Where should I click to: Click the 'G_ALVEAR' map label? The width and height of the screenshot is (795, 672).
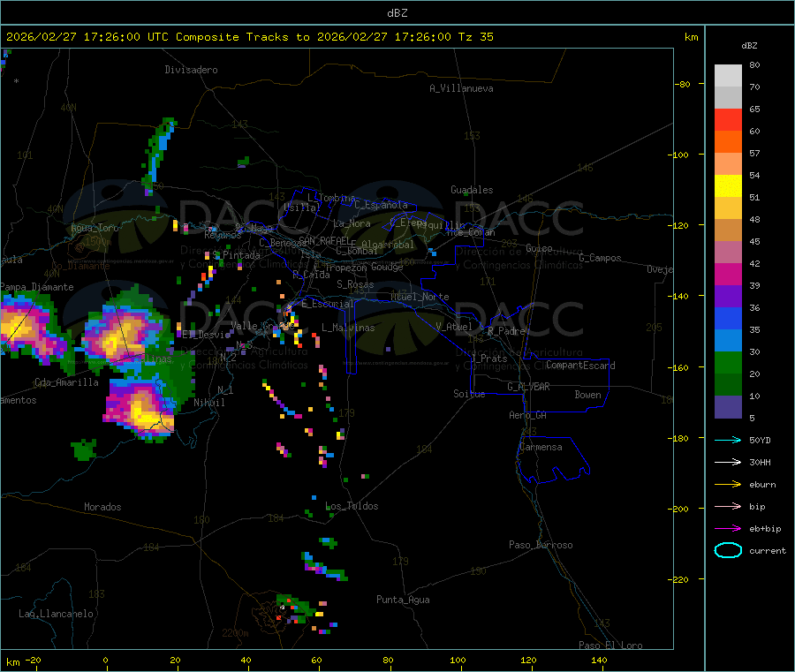click(x=528, y=387)
